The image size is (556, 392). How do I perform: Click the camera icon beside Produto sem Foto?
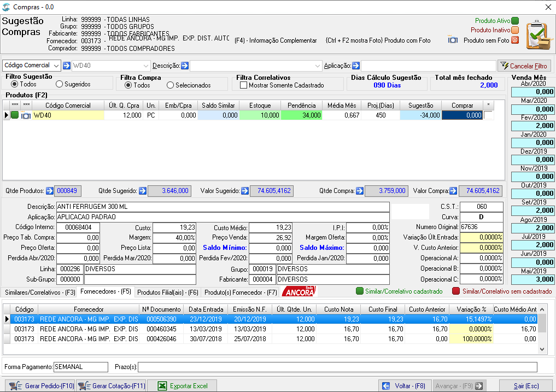tap(453, 40)
